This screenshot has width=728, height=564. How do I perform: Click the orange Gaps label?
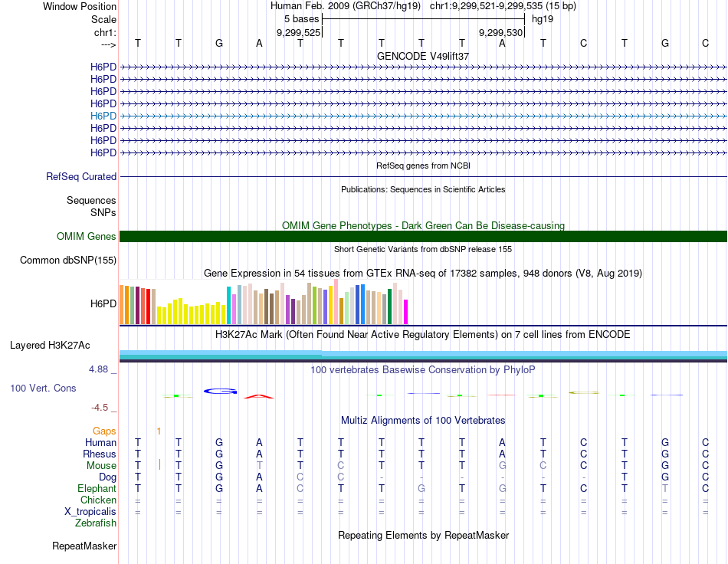point(104,431)
